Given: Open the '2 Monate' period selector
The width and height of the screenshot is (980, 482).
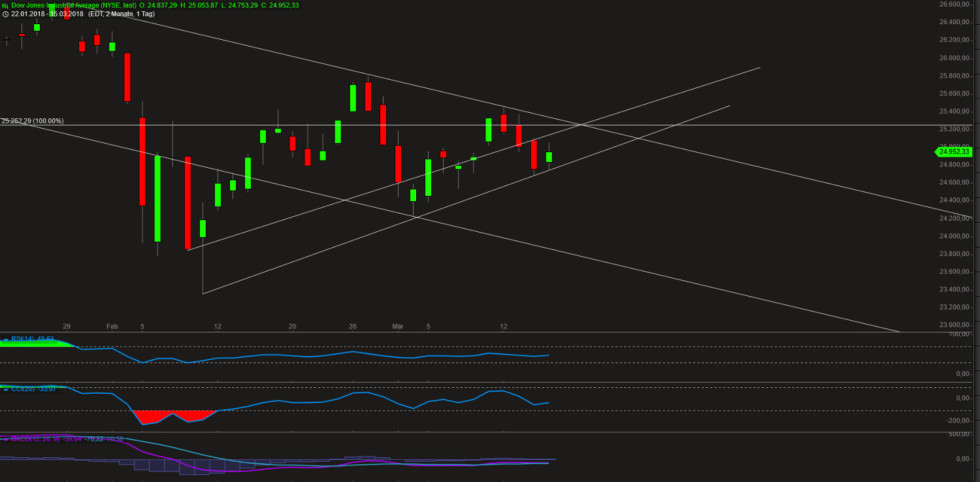Looking at the screenshot, I should point(119,14).
